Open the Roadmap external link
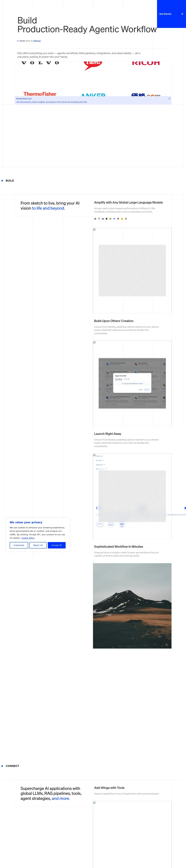 (x=101, y=469)
